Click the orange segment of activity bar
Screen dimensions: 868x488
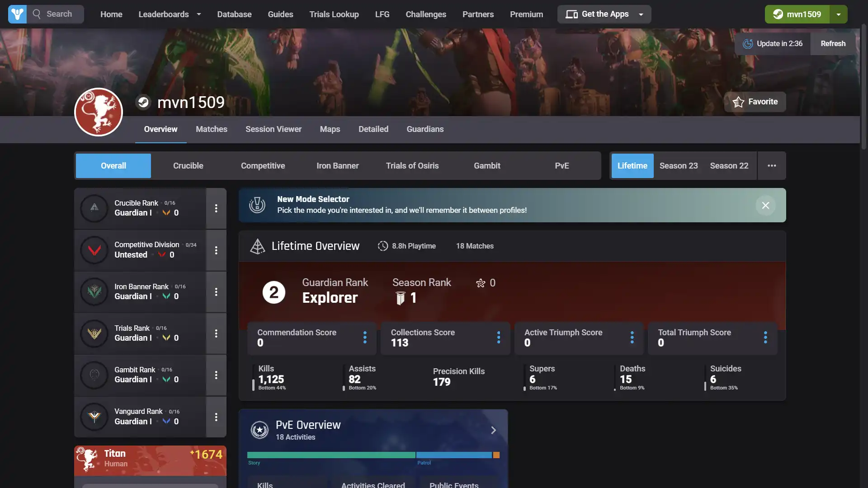pos(496,455)
